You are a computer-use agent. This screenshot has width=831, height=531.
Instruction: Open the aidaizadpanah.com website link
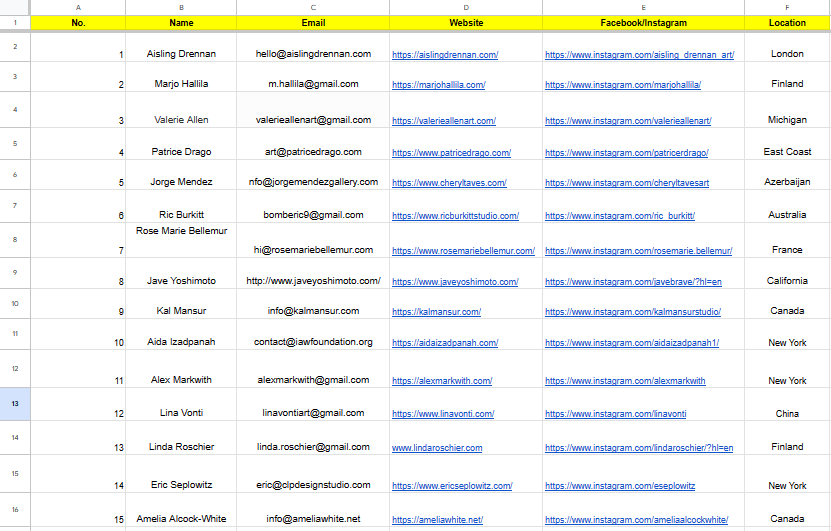click(445, 343)
